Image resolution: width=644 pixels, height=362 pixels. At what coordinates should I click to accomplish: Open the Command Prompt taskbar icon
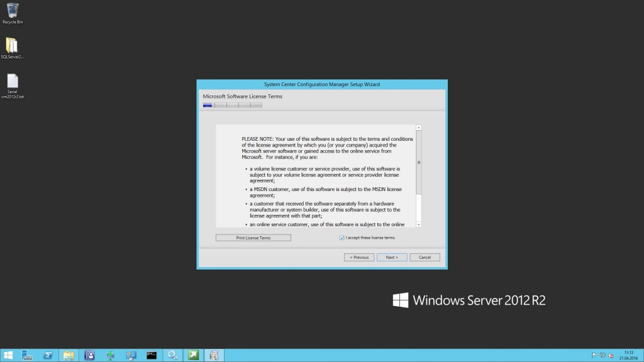(x=151, y=355)
